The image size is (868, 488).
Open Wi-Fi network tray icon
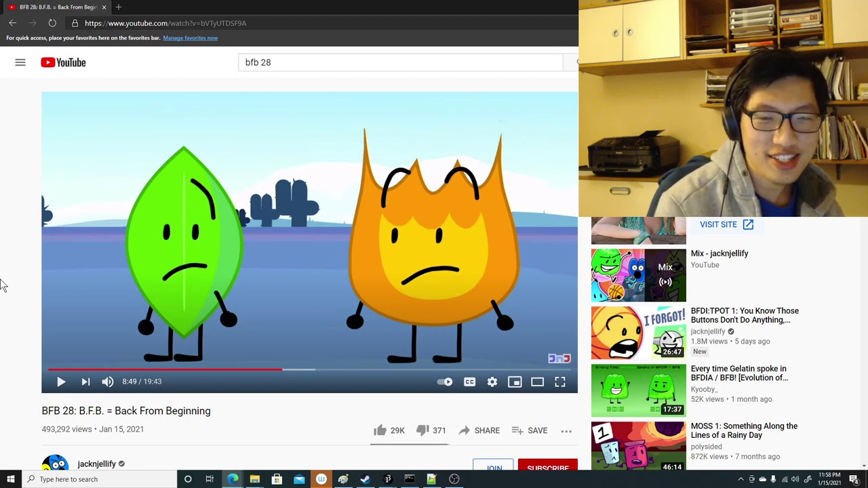pos(785,479)
